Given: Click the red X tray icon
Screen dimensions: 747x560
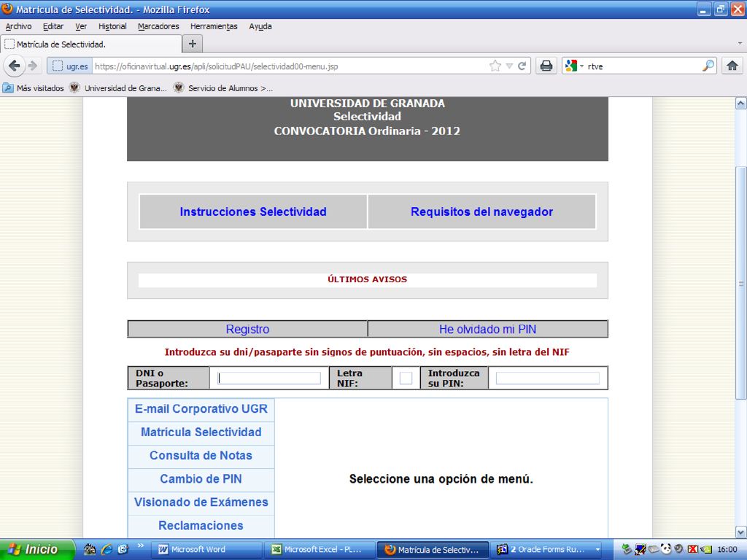Looking at the screenshot, I should point(693,549).
